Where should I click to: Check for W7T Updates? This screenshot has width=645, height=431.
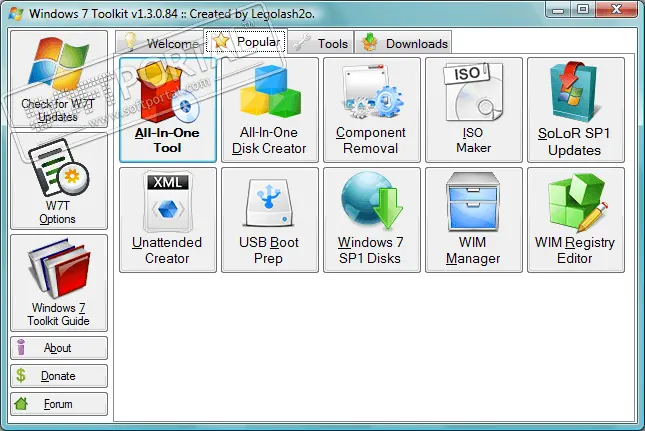click(58, 80)
